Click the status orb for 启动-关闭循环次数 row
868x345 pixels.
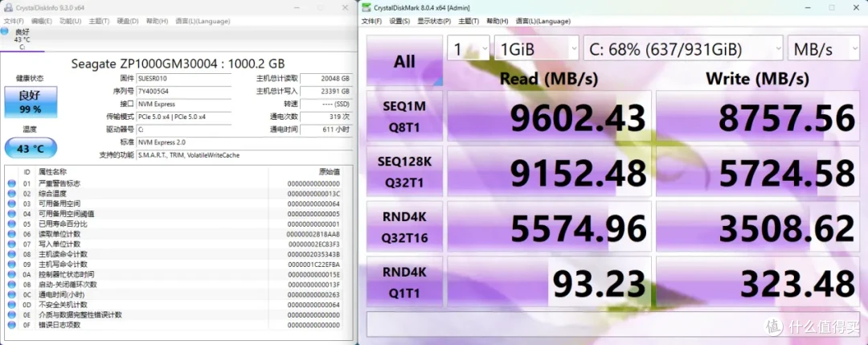point(11,284)
